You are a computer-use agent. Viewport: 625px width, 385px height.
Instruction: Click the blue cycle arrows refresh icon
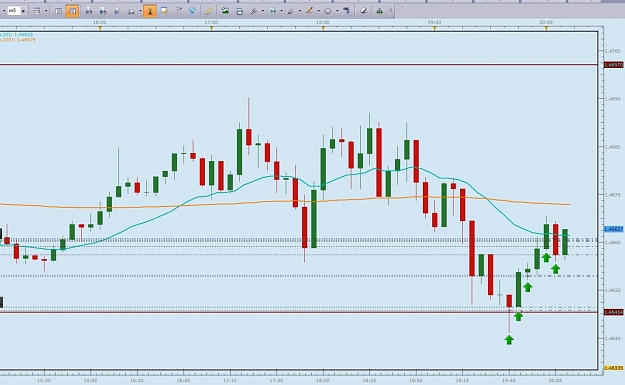[239, 11]
